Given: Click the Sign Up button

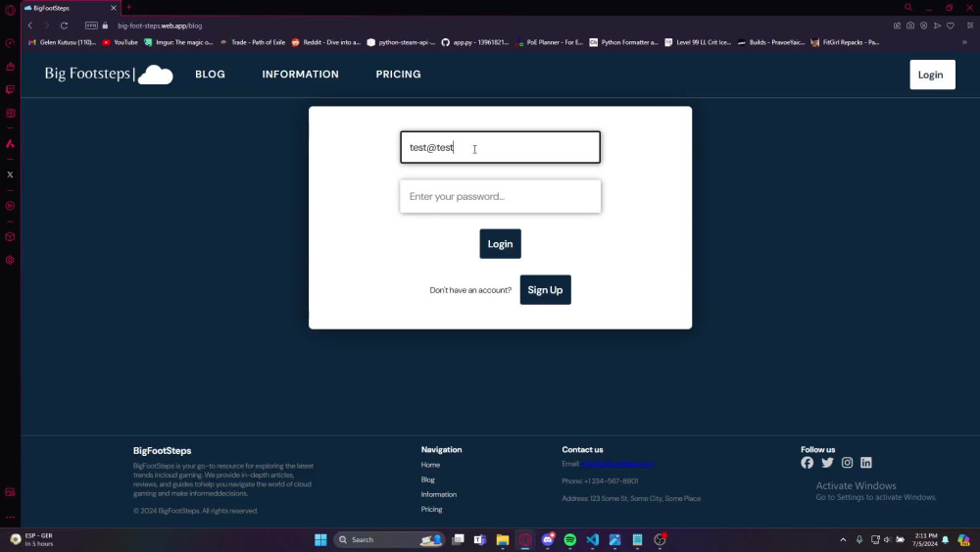Looking at the screenshot, I should pyautogui.click(x=545, y=290).
